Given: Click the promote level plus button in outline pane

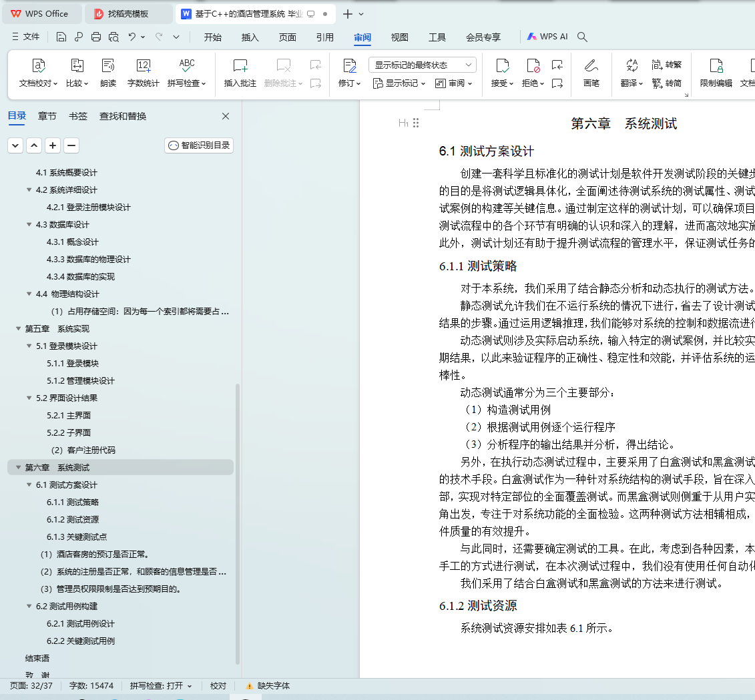Looking at the screenshot, I should point(53,145).
